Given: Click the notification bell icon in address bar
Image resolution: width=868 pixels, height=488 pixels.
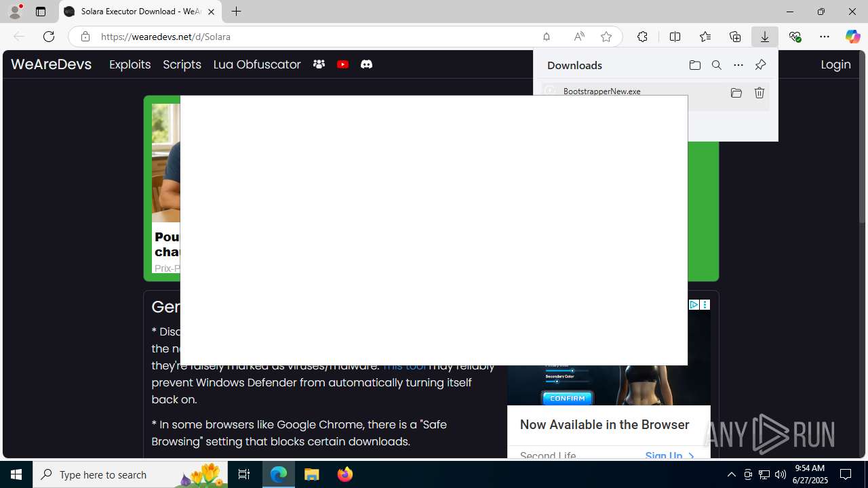Looking at the screenshot, I should (x=546, y=37).
